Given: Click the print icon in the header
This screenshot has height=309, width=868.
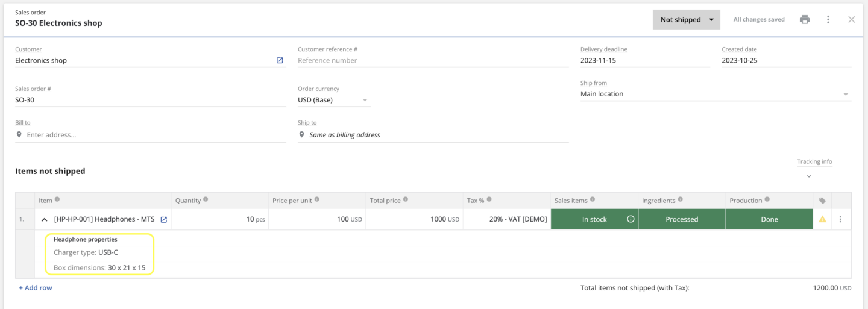Looking at the screenshot, I should [805, 19].
